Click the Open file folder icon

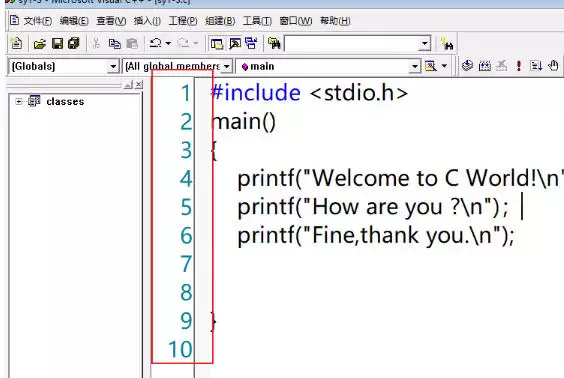pos(40,44)
